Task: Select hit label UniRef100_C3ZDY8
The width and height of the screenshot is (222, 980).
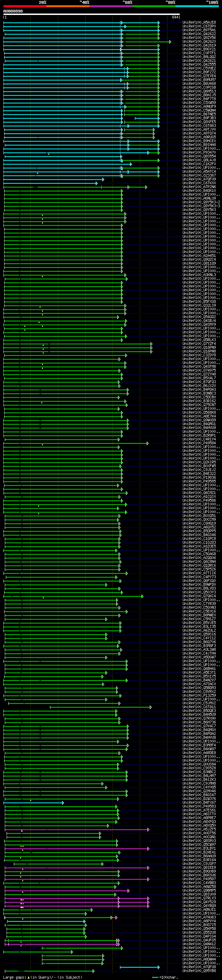Action: pos(199,355)
